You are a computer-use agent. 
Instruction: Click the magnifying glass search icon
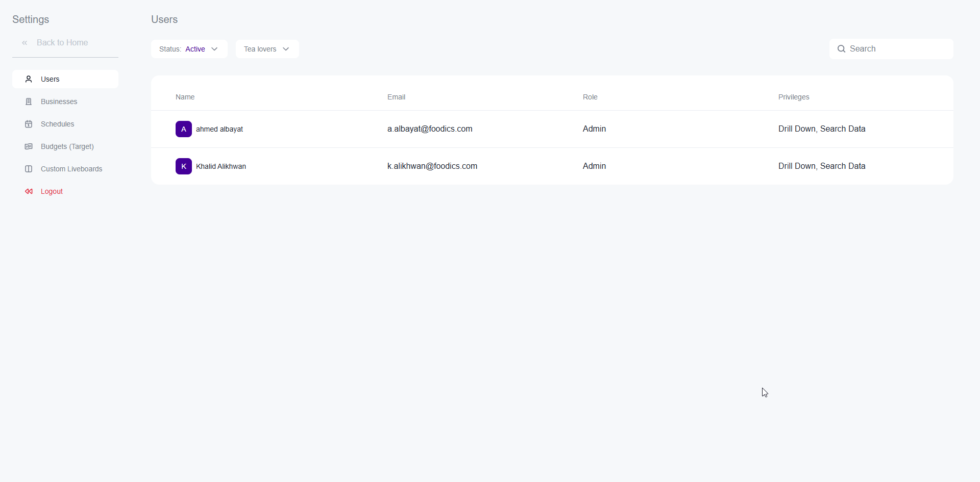pyautogui.click(x=841, y=49)
